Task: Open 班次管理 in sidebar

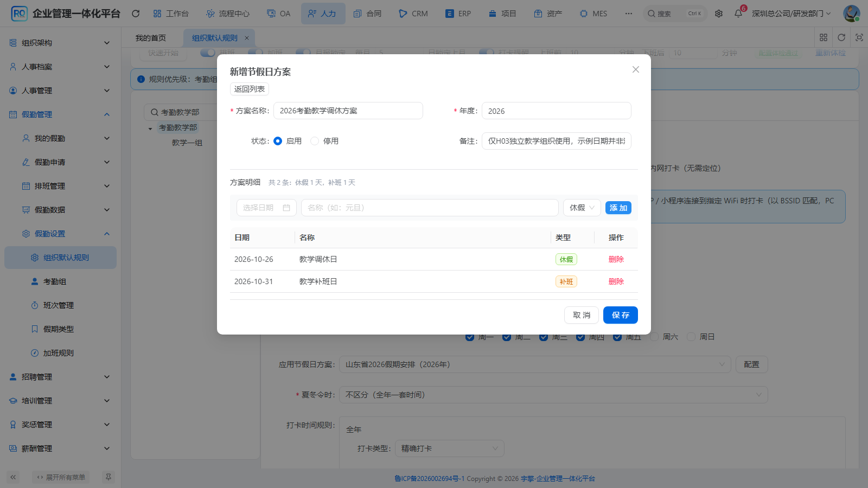Action: (60, 305)
